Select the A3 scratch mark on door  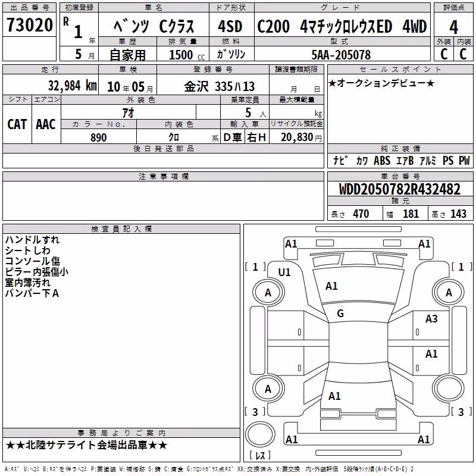431,319
